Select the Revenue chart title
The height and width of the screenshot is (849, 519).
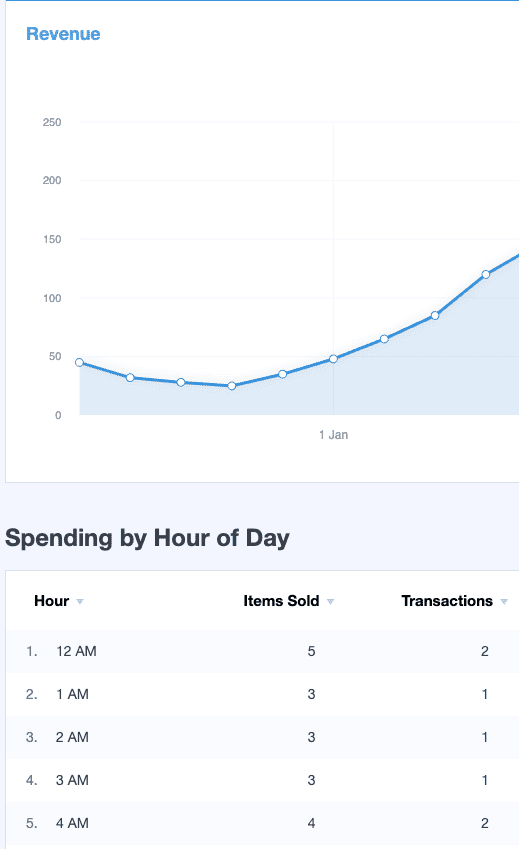tap(63, 34)
